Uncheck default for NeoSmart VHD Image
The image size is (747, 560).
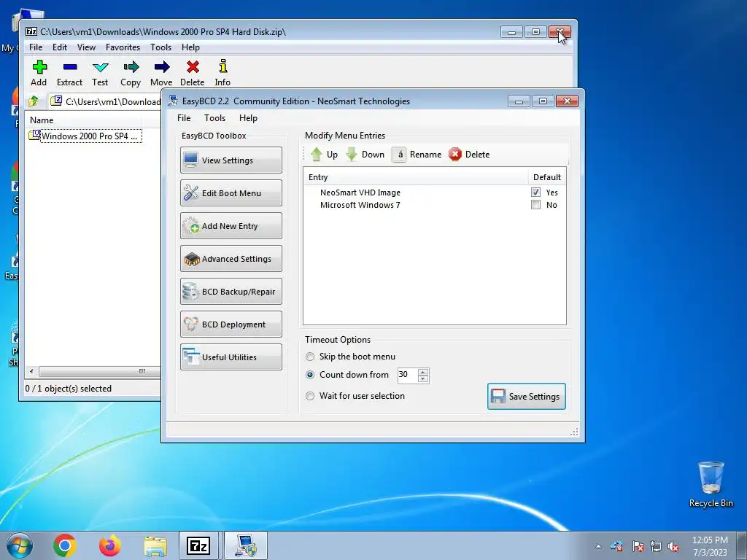[536, 192]
